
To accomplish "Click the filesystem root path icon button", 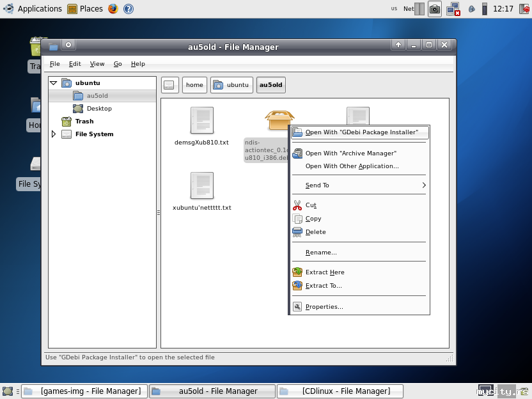I will (169, 85).
